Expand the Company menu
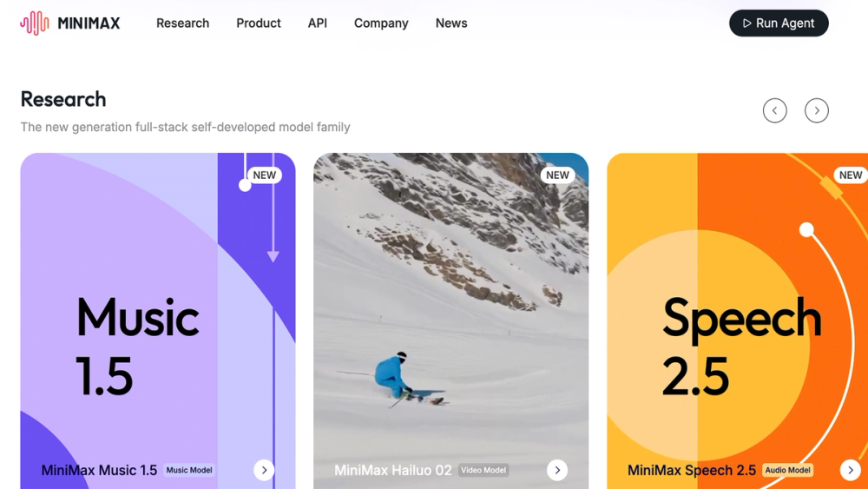 tap(381, 23)
